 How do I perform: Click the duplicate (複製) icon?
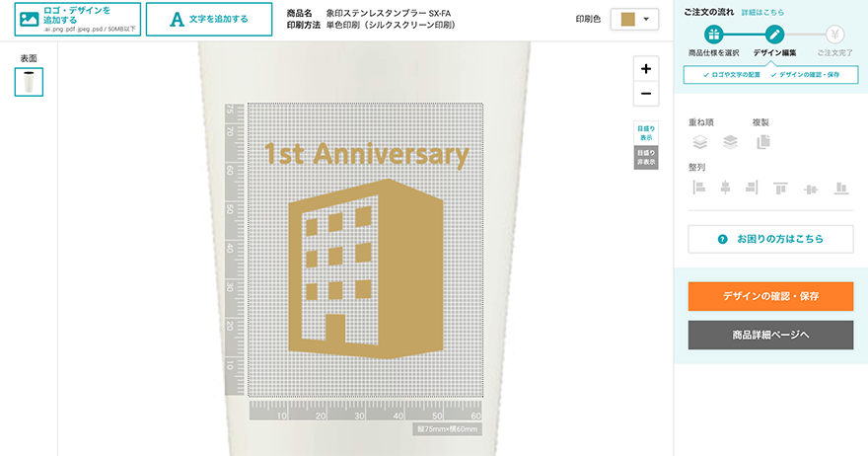pos(762,142)
